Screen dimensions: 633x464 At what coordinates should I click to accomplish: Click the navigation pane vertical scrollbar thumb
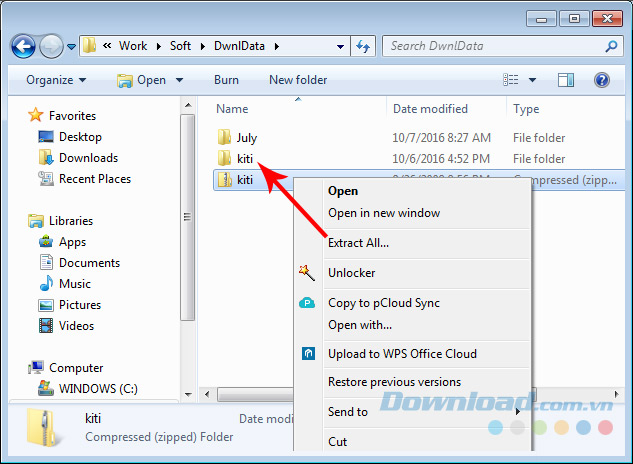tap(187, 217)
